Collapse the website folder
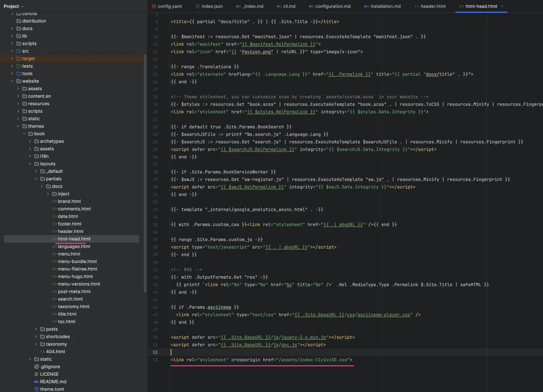This screenshot has height=392, width=543. (x=12, y=81)
